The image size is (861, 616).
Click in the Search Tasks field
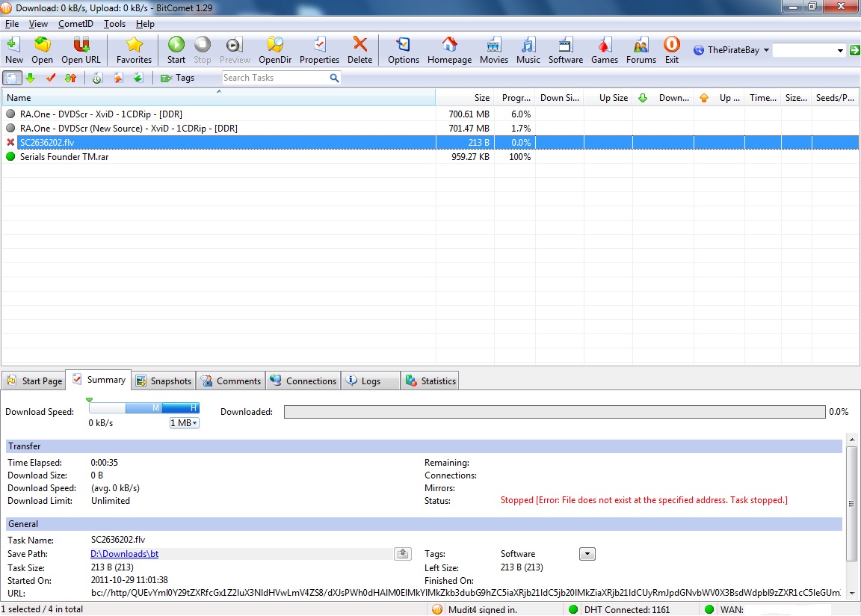pos(274,78)
